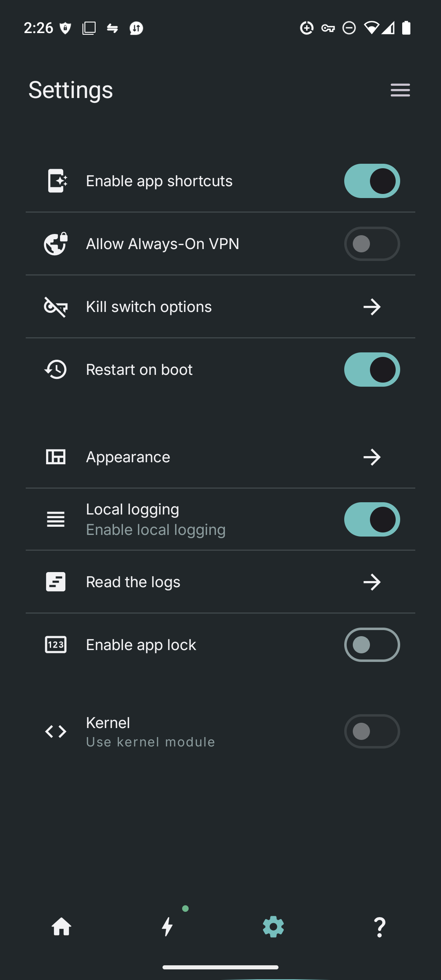Switch to the lightning bolt tab
The width and height of the screenshot is (441, 980).
coord(167,927)
